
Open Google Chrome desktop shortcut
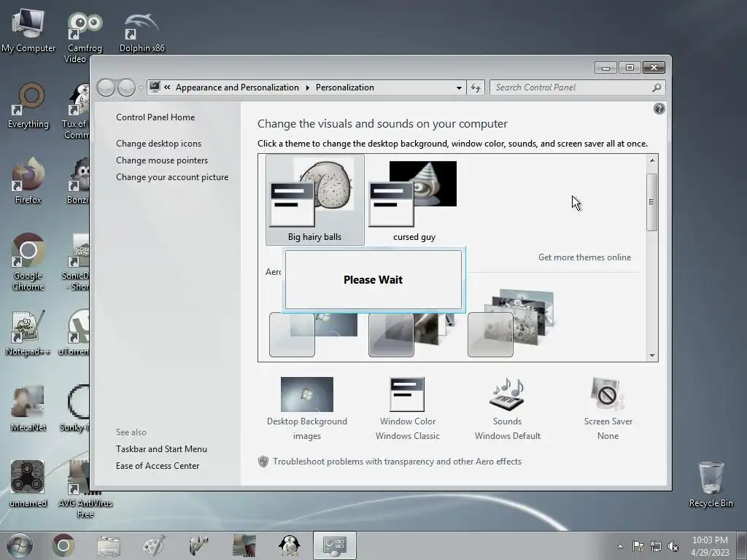pyautogui.click(x=28, y=262)
